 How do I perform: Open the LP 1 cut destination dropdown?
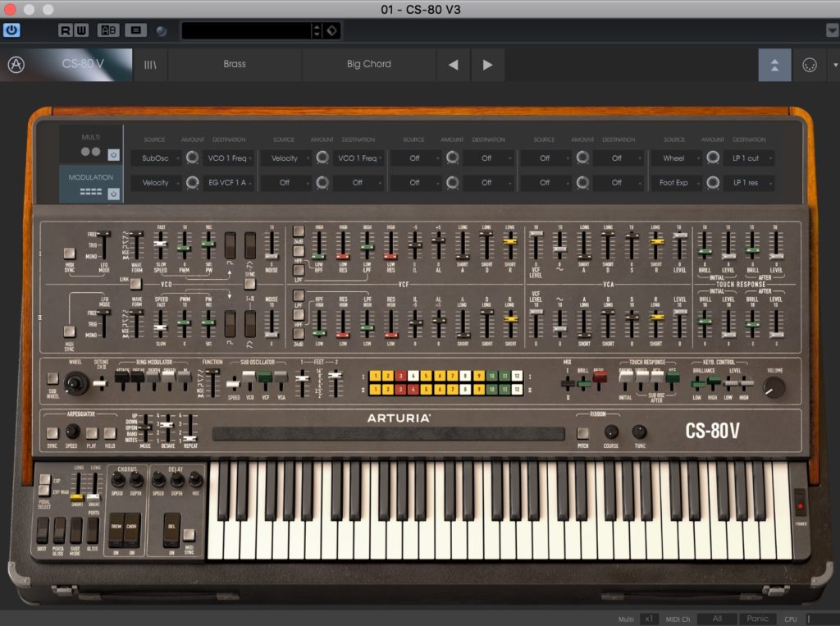pyautogui.click(x=749, y=158)
